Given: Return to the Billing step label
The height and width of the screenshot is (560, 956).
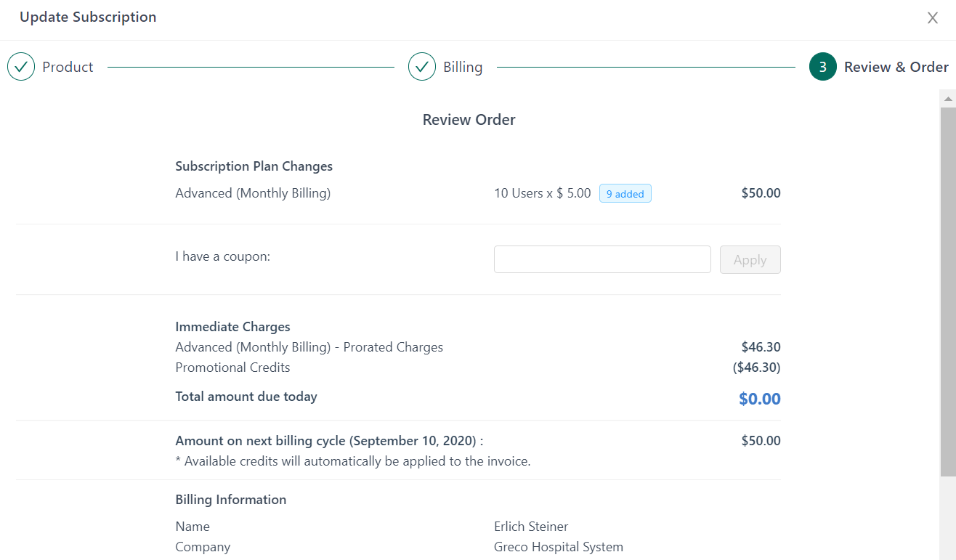Looking at the screenshot, I should point(463,67).
